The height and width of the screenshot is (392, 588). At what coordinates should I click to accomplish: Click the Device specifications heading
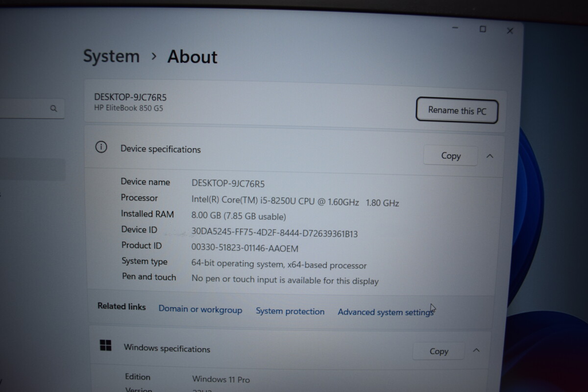tap(161, 149)
